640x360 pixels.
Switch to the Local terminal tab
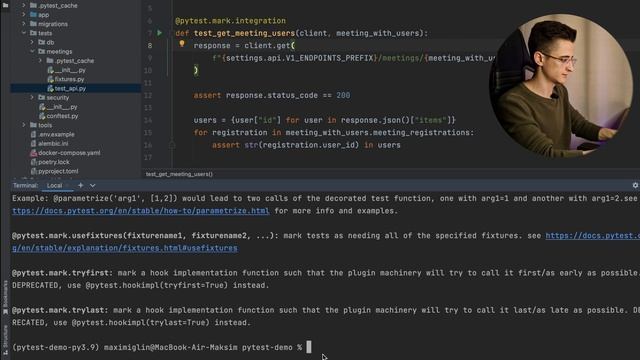pos(54,185)
